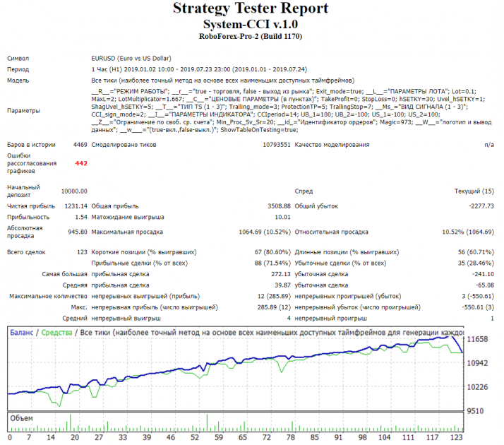Click the 'Strategy Tester Report' title
The height and width of the screenshot is (445, 504).
tap(251, 8)
